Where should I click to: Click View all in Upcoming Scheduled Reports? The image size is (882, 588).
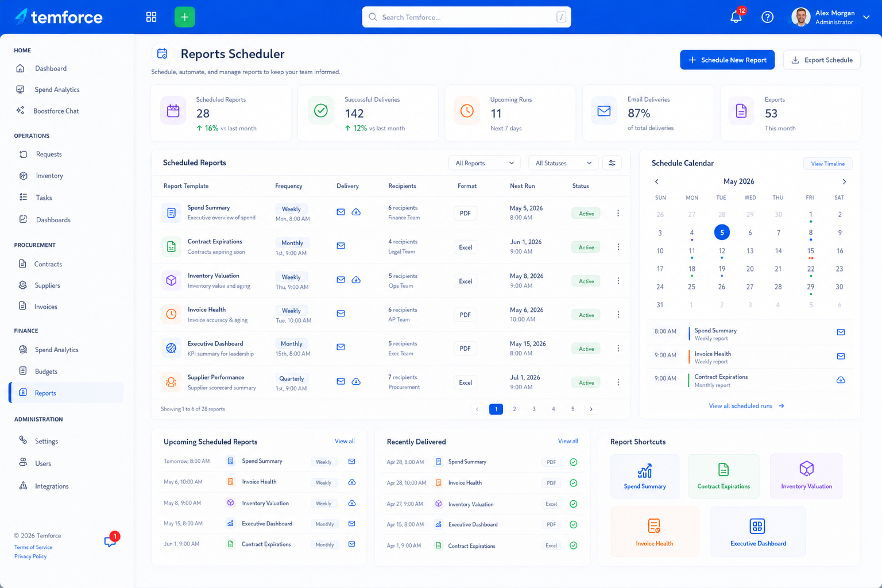pos(345,442)
